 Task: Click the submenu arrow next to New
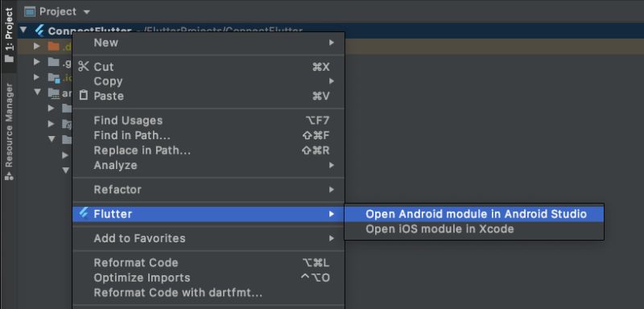[x=332, y=43]
